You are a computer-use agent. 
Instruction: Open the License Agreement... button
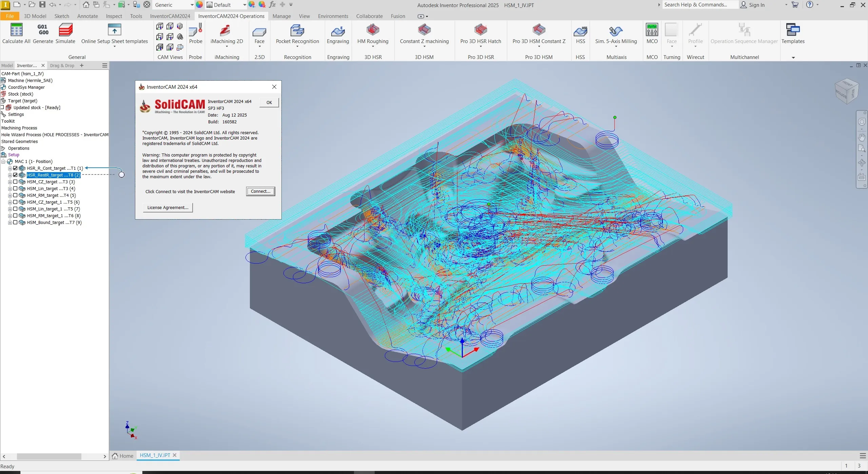coord(168,207)
